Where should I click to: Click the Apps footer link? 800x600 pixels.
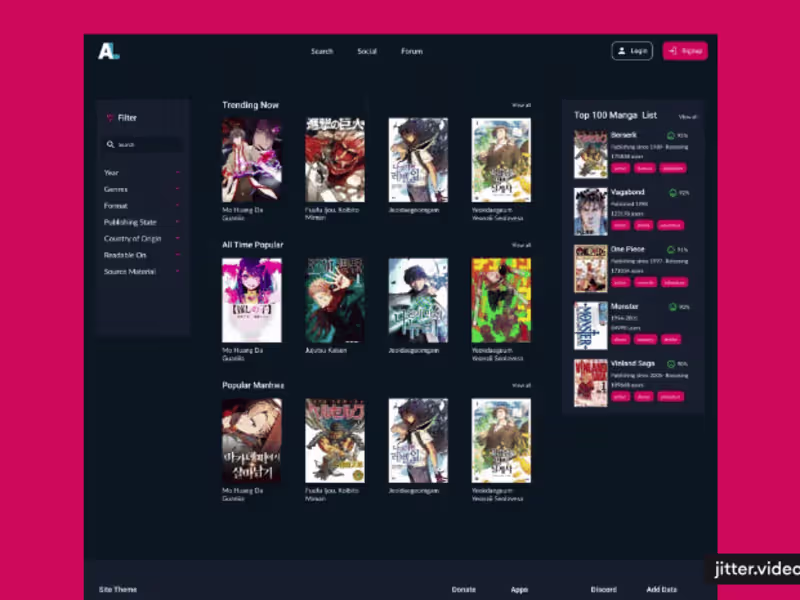pyautogui.click(x=519, y=589)
